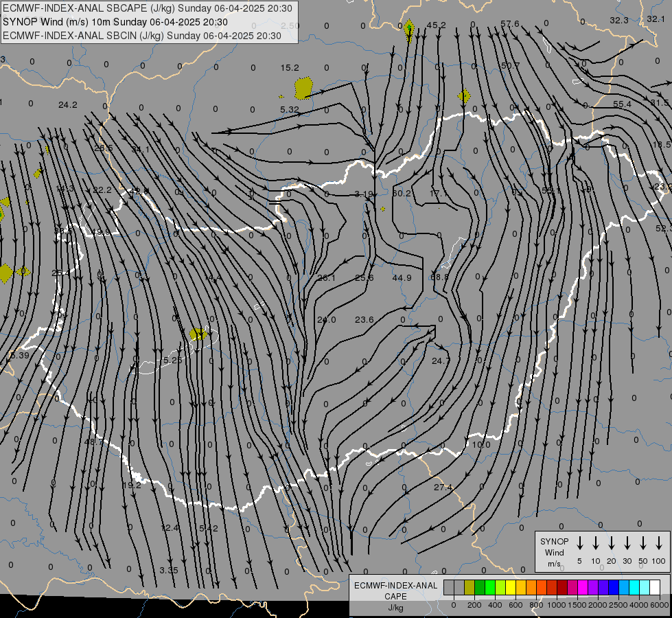Click the ECMWF-INDEX-ANAL SBCIN title line
Screen dimensions: 672x618
tap(142, 36)
